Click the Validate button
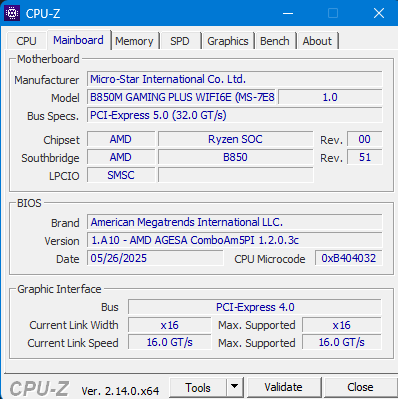 [283, 387]
